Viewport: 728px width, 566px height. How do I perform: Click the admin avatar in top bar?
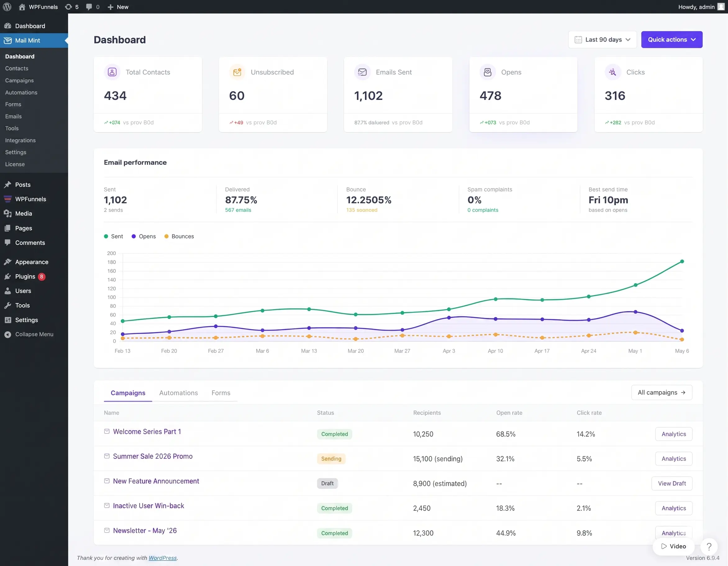pyautogui.click(x=721, y=7)
